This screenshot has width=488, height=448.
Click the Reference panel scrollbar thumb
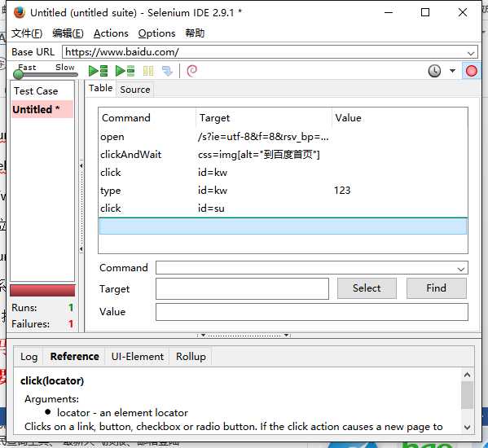coord(467,395)
